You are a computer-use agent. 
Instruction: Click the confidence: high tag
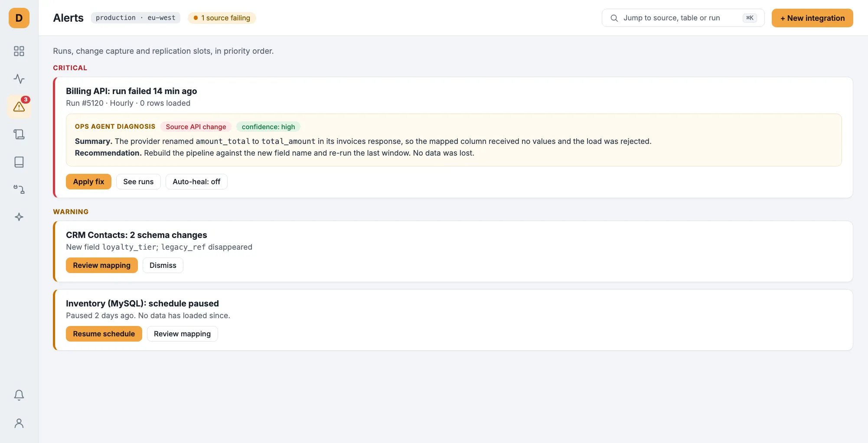(x=268, y=127)
